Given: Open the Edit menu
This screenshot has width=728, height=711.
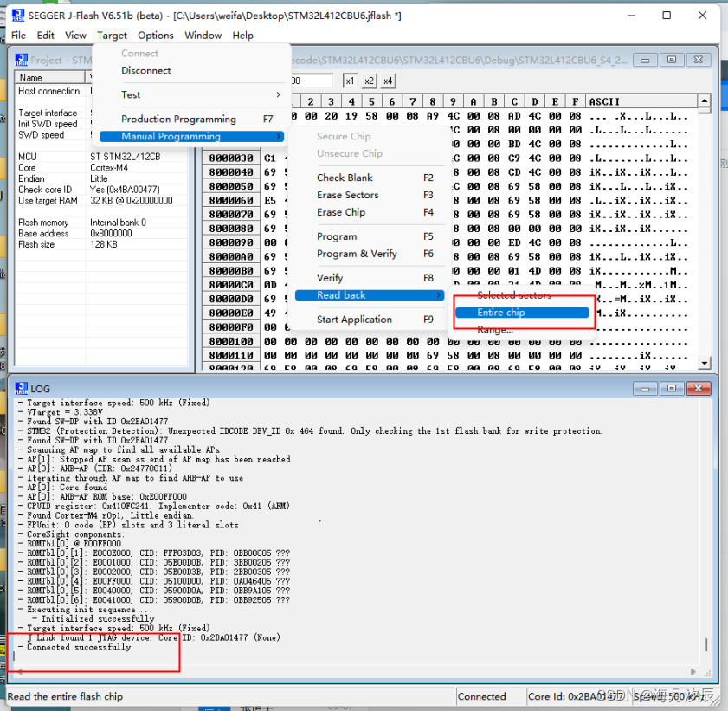Looking at the screenshot, I should [x=46, y=36].
